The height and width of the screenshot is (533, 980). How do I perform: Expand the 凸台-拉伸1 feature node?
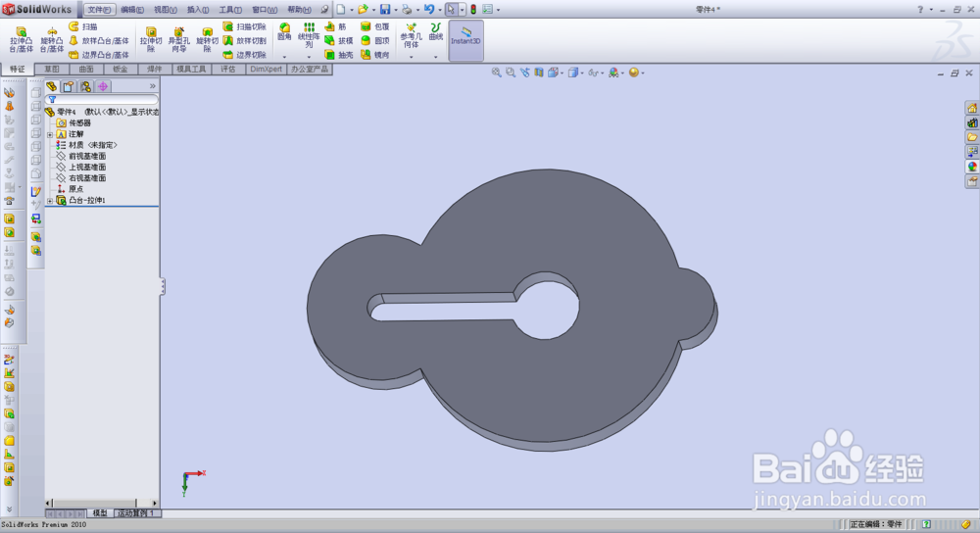tap(50, 201)
